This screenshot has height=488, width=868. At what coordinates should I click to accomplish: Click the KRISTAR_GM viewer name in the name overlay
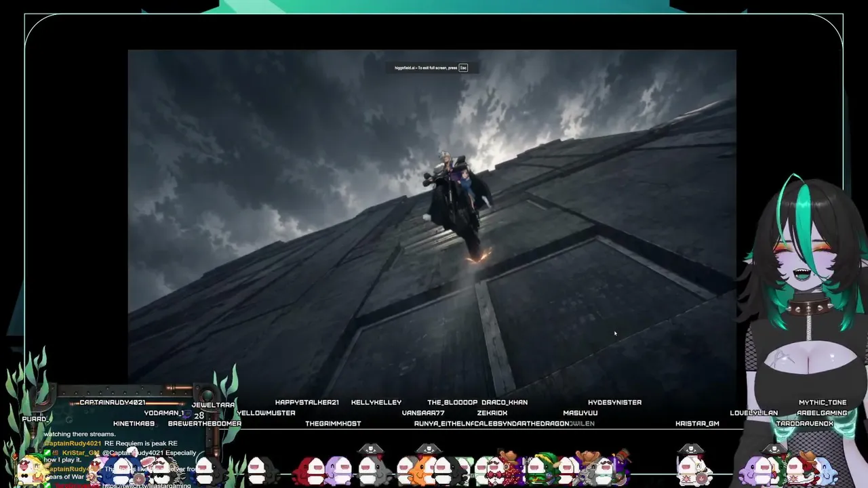[x=697, y=424]
